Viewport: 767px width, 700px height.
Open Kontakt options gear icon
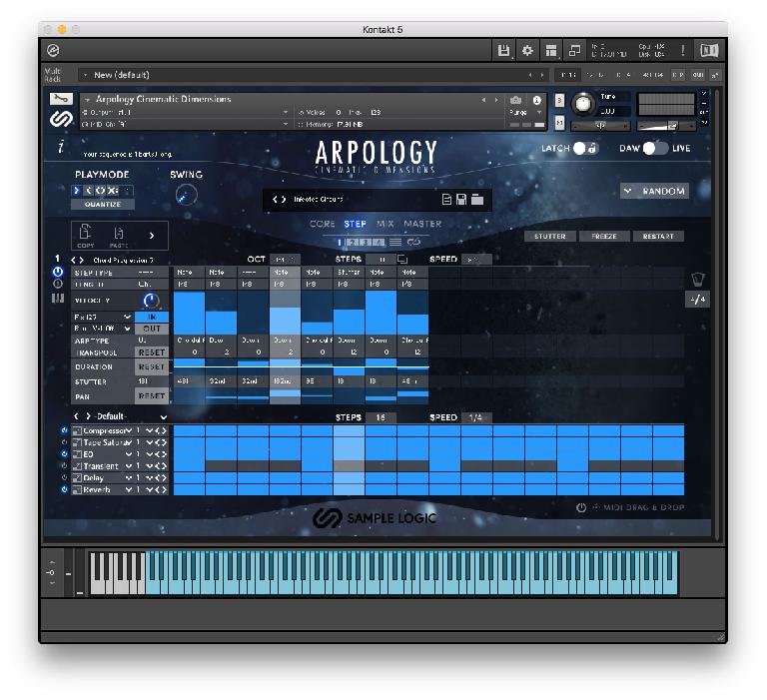(527, 50)
